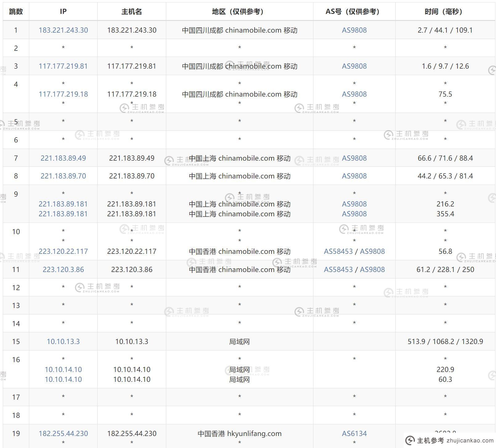The width and height of the screenshot is (496, 448).
Task: Click timing value 355.4 in hop 9
Action: click(445, 214)
